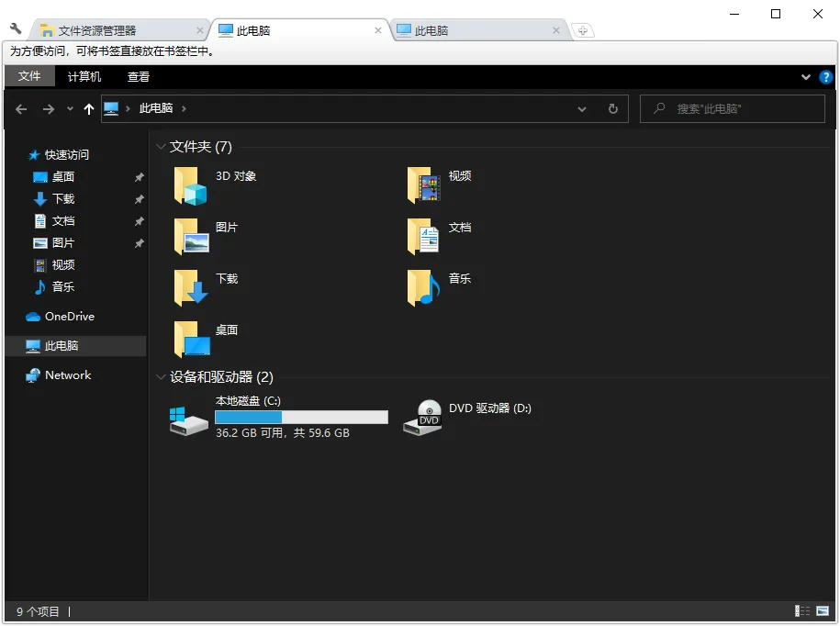Collapse the 文件夹 (7) group
Image resolution: width=840 pixels, height=626 pixels.
pos(160,147)
